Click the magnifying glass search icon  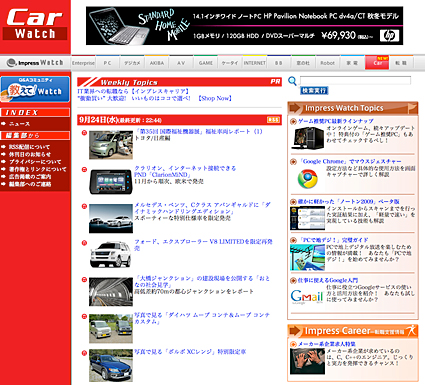(x=292, y=81)
